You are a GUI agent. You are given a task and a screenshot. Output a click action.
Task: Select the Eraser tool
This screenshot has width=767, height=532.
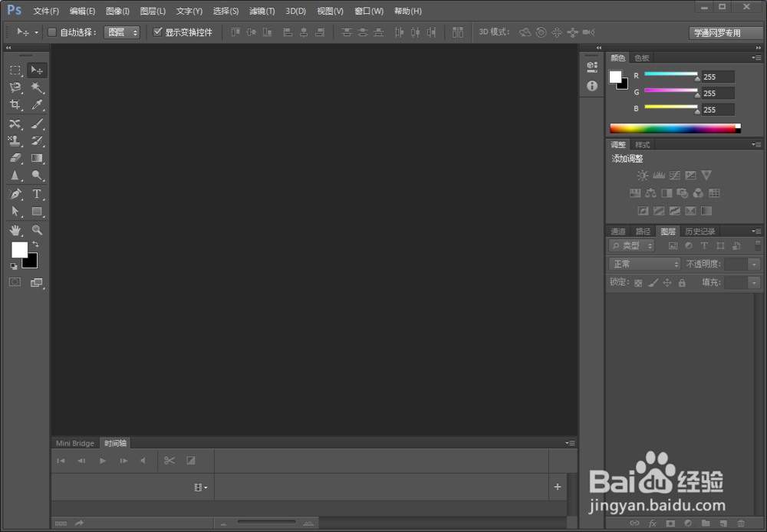click(x=15, y=158)
